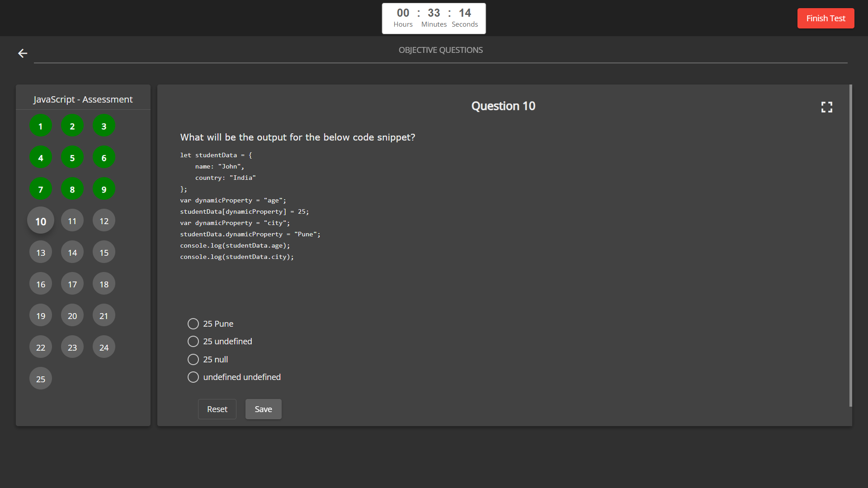Go to question 11
Viewport: 868px width, 488px height.
(72, 221)
